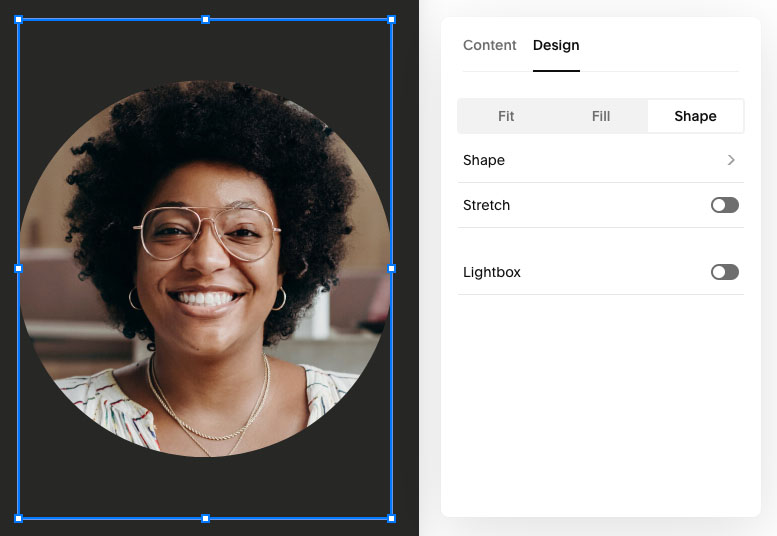Screen dimensions: 777x536
Task: Select the Design tab
Action: (556, 45)
